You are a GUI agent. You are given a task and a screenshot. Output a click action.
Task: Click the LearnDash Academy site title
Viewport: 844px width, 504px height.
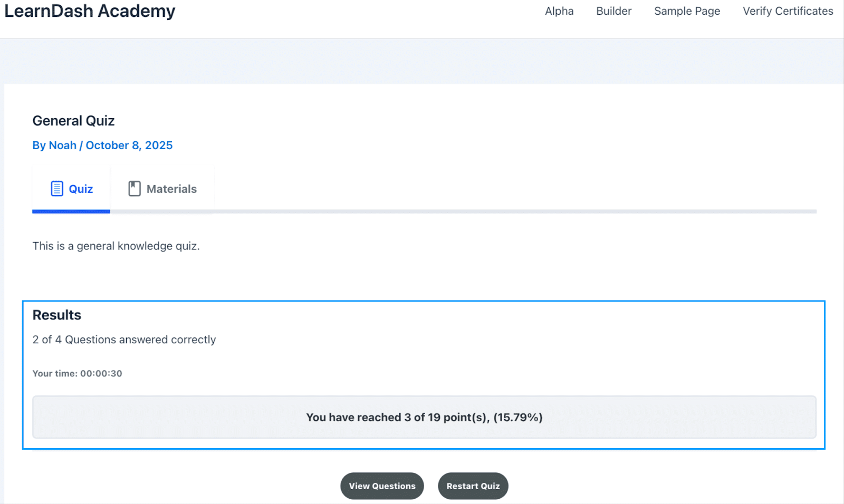[90, 11]
